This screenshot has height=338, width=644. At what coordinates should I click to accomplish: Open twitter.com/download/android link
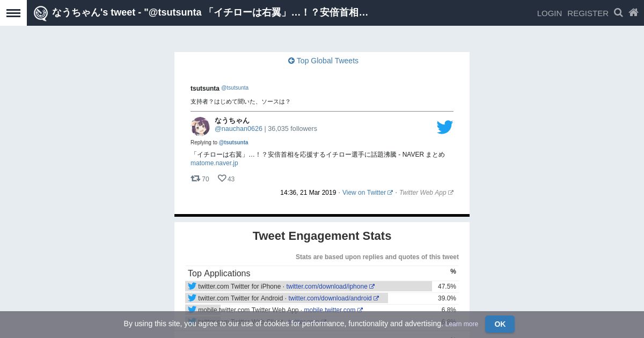pos(333,298)
